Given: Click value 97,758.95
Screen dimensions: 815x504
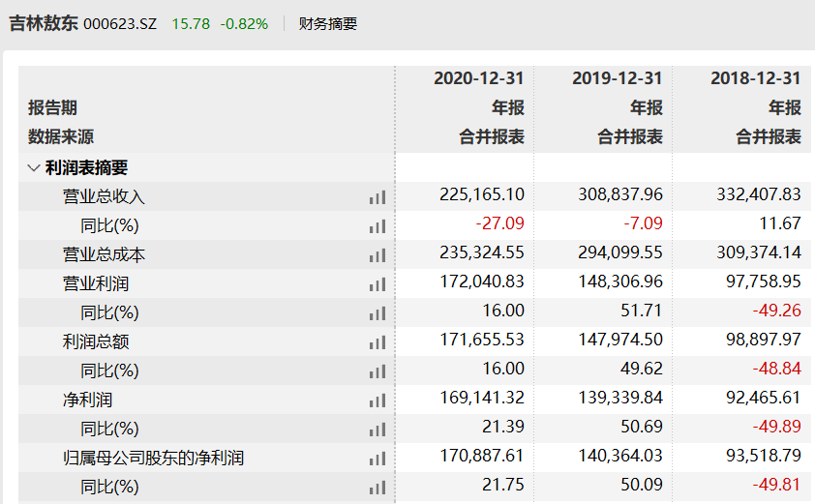Looking at the screenshot, I should [x=764, y=282].
